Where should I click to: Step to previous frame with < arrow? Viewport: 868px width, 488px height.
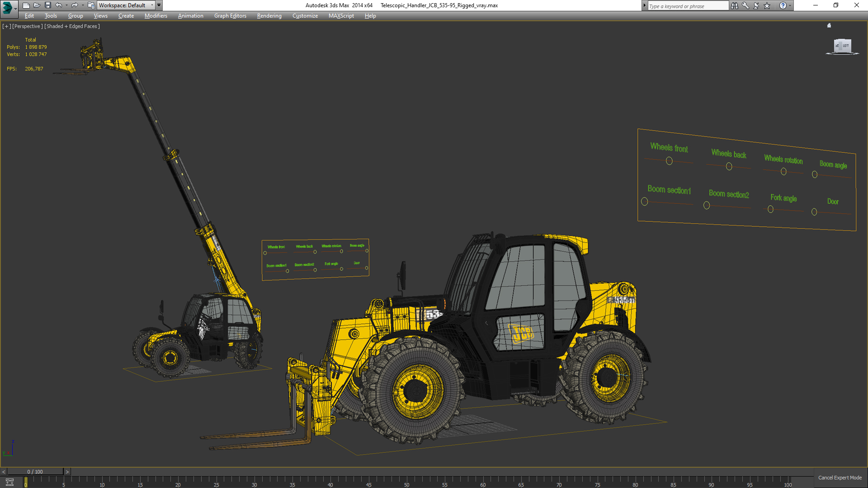coord(4,472)
